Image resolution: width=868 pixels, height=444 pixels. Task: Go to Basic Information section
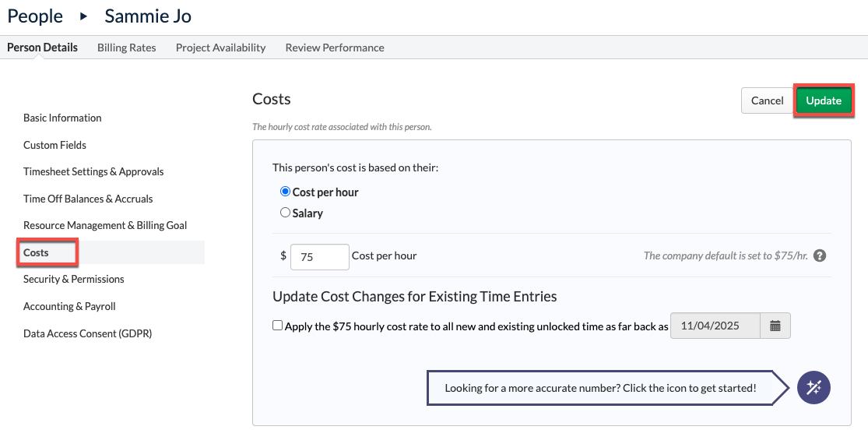pyautogui.click(x=62, y=118)
